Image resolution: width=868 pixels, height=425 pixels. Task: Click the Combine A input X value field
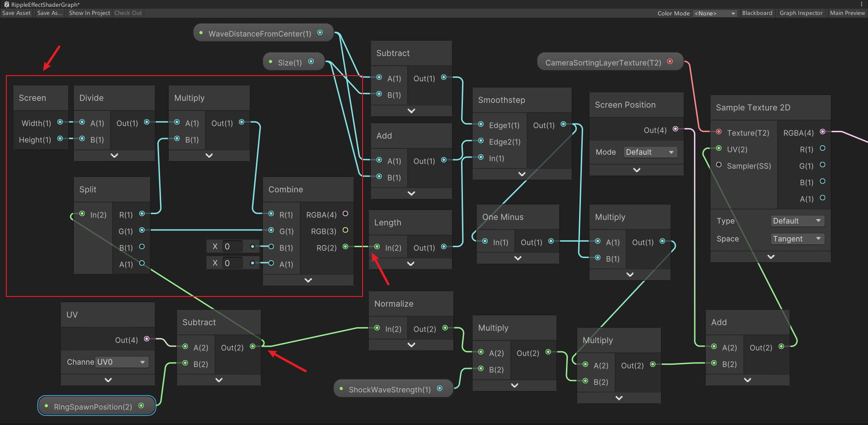click(x=232, y=263)
